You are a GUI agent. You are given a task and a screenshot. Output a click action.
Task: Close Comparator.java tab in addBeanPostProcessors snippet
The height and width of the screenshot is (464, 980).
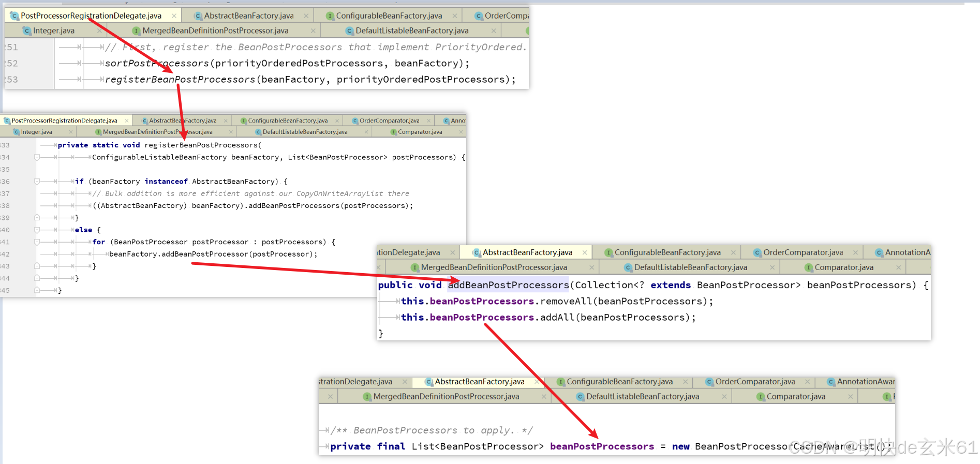pyautogui.click(x=899, y=267)
